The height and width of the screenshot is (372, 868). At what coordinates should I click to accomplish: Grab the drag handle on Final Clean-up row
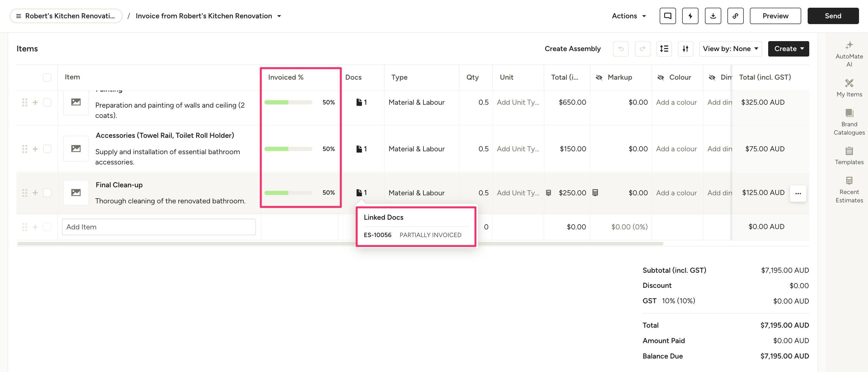click(x=25, y=193)
